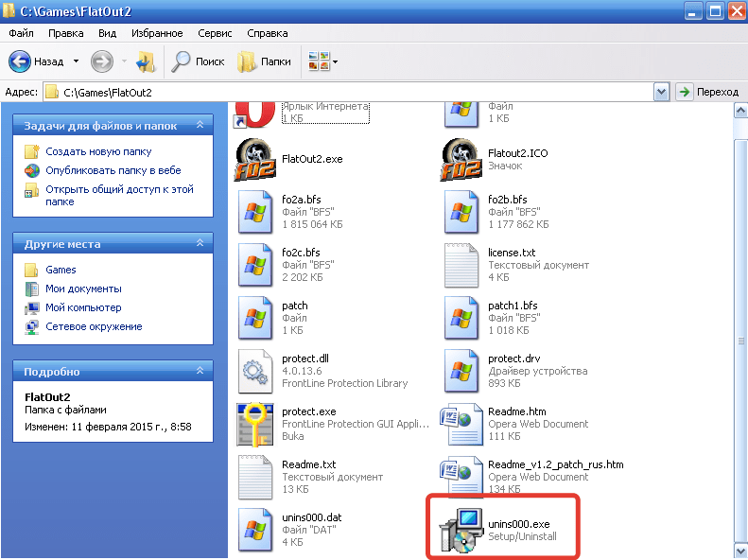Click the new folder icon in tasks
The image size is (748, 560).
(x=32, y=151)
